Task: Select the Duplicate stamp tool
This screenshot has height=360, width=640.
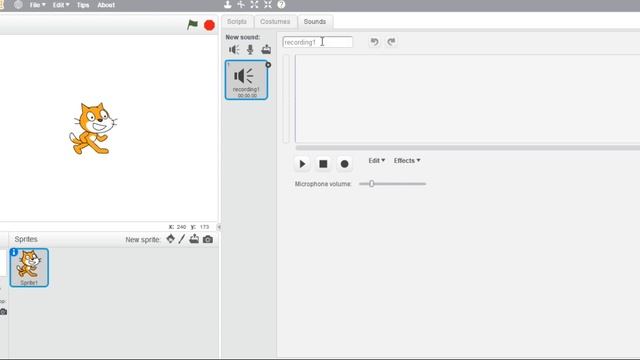Action: [227, 4]
